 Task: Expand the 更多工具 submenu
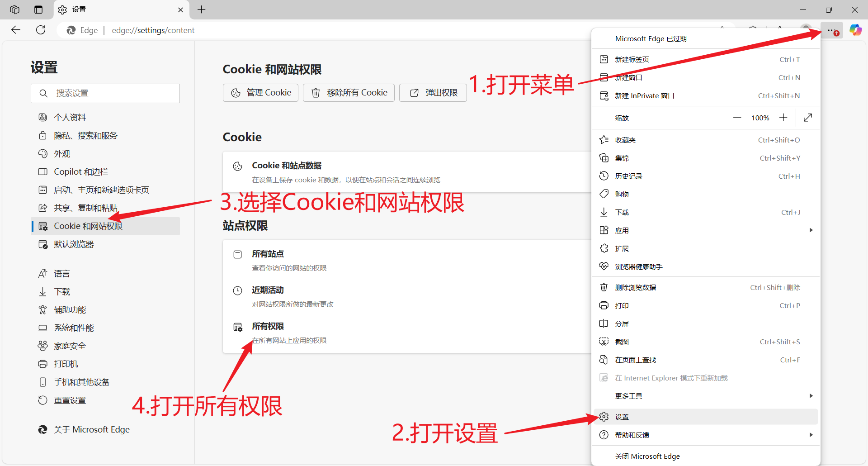click(811, 395)
